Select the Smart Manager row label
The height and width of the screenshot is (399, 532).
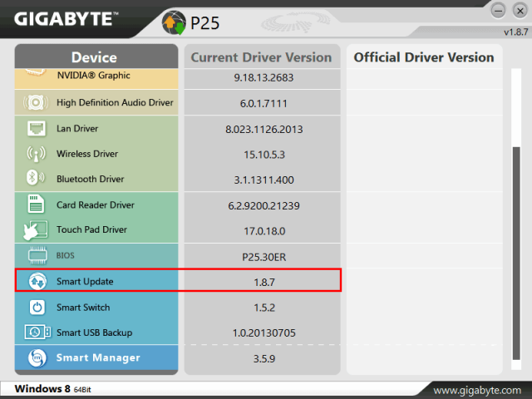pos(98,357)
